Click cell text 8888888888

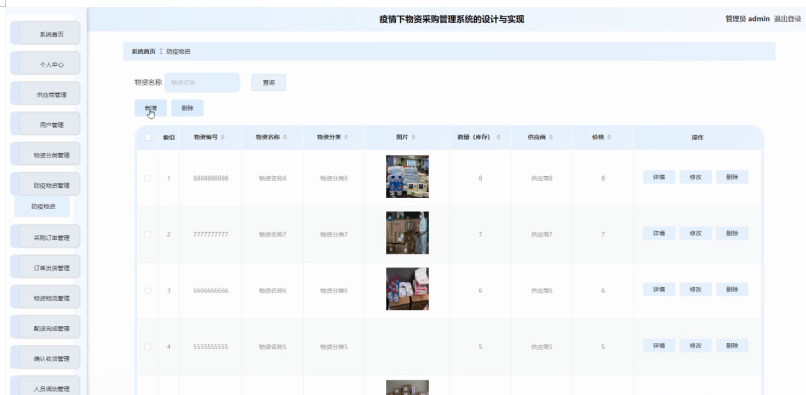click(x=211, y=178)
